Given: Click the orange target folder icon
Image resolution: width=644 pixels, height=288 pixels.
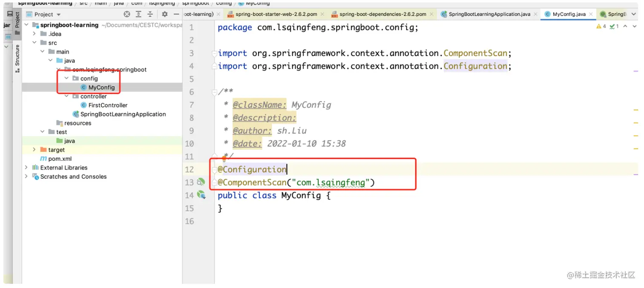Looking at the screenshot, I should [x=43, y=150].
